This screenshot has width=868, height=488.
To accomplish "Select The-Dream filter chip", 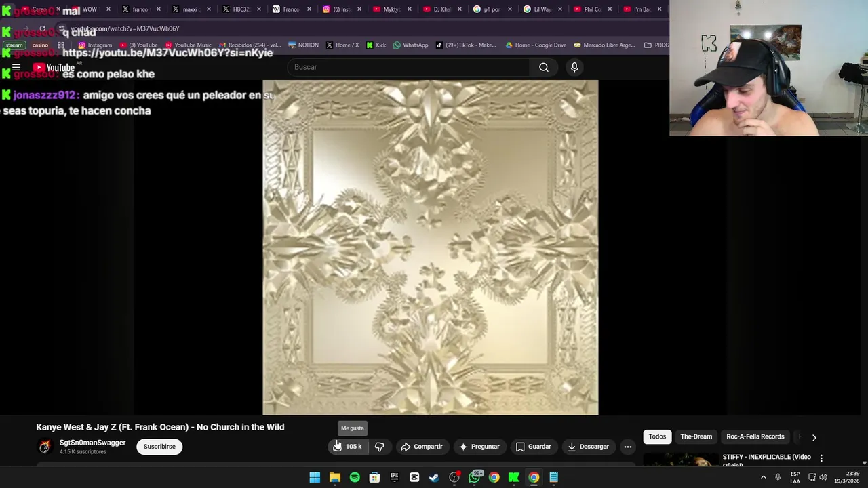I will click(x=696, y=436).
